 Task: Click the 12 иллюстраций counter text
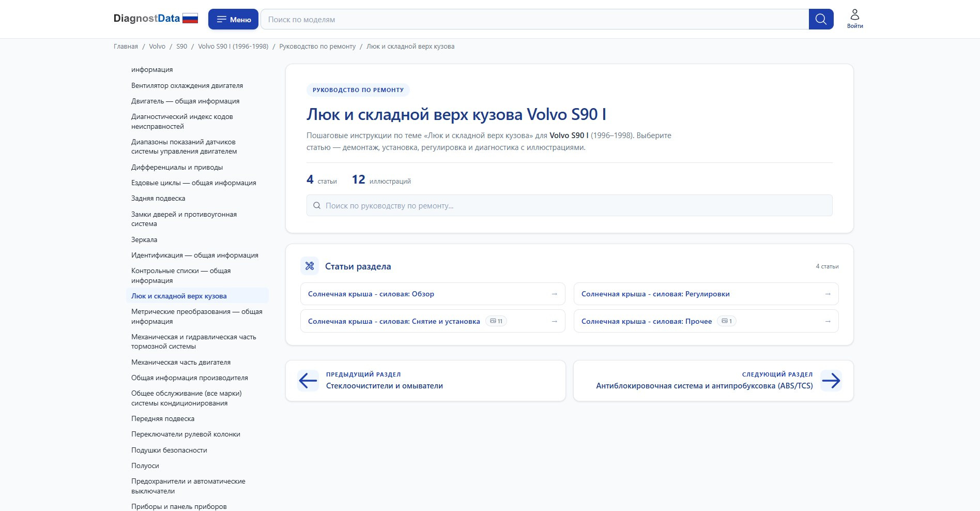(381, 180)
